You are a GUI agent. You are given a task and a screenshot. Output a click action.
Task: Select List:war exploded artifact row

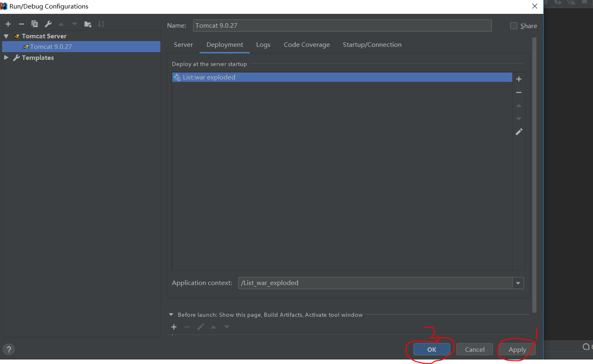point(342,77)
